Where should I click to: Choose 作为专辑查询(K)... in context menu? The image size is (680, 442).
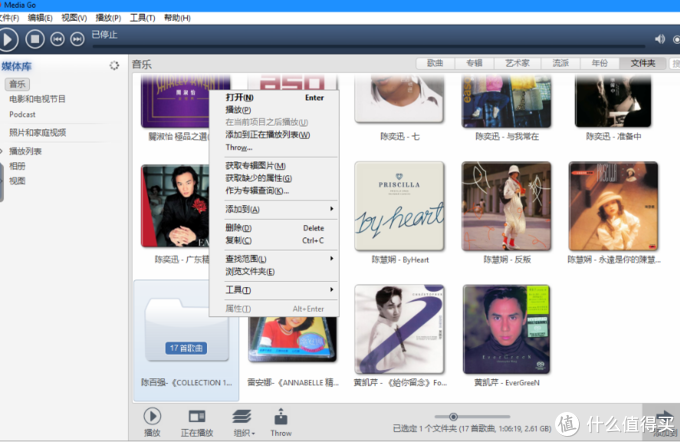[274, 191]
